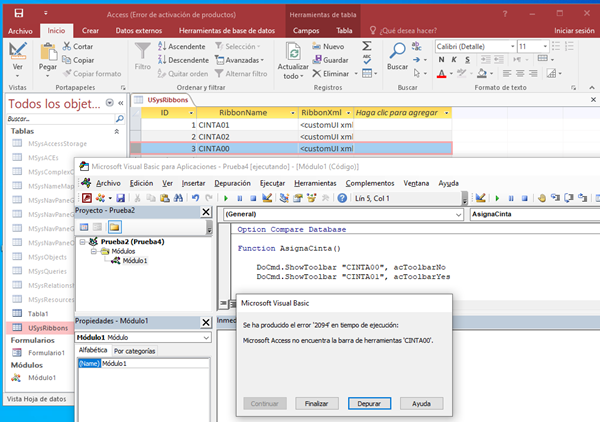Viewport: 600px width, 422px height.
Task: Toggle Bold formatting in text format group
Action: (x=443, y=62)
